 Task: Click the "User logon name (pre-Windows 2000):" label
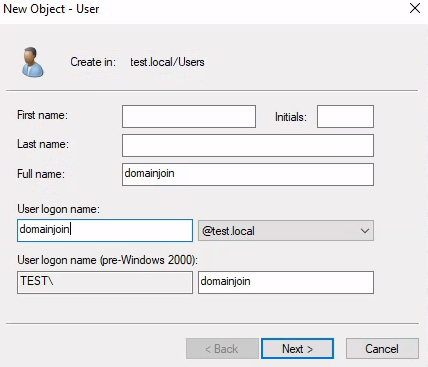(107, 260)
